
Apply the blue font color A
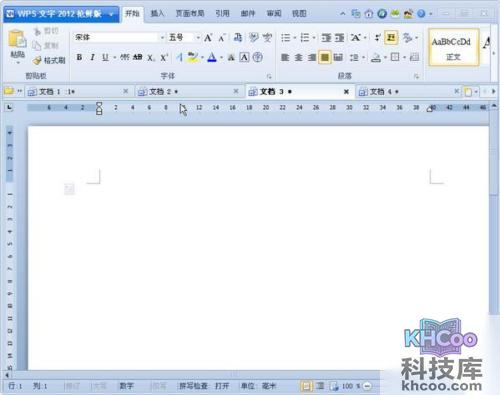pyautogui.click(x=212, y=57)
